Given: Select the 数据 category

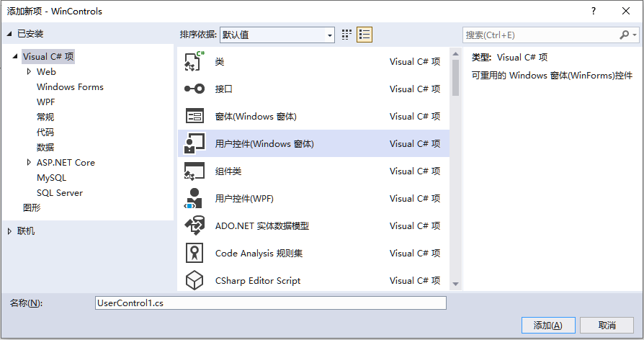Looking at the screenshot, I should (x=45, y=147).
